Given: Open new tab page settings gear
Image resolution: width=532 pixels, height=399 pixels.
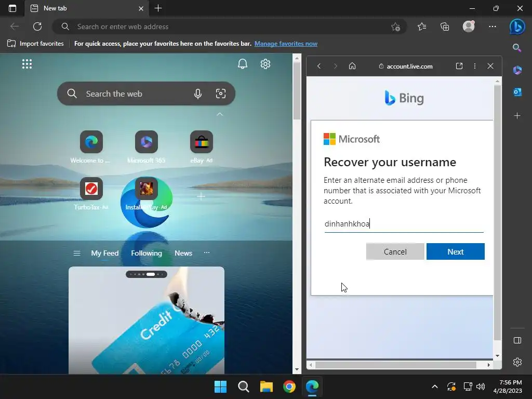Looking at the screenshot, I should [x=265, y=64].
